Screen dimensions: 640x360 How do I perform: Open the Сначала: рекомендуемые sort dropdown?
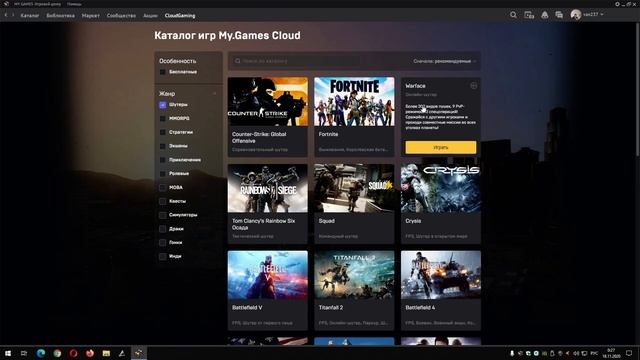(444, 61)
